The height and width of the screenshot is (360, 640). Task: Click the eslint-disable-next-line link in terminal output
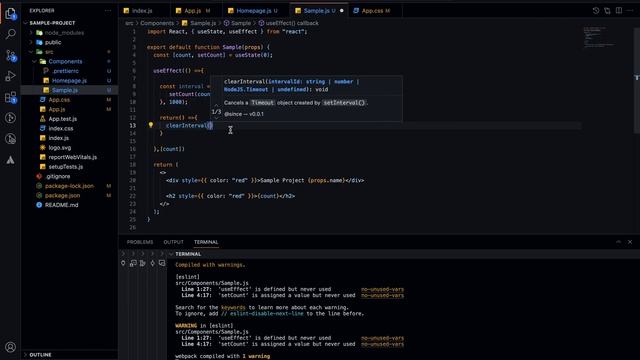coord(267,313)
